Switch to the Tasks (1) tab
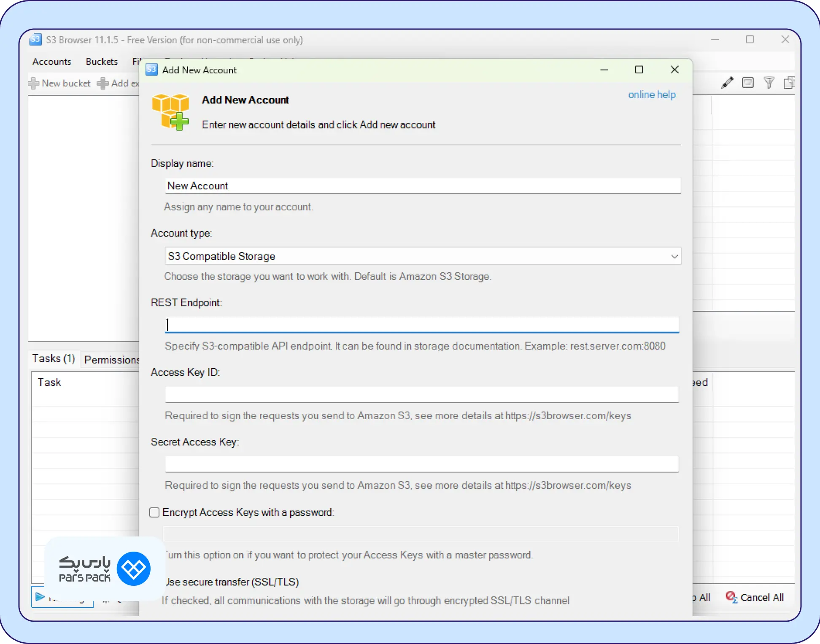The height and width of the screenshot is (644, 820). coord(54,358)
